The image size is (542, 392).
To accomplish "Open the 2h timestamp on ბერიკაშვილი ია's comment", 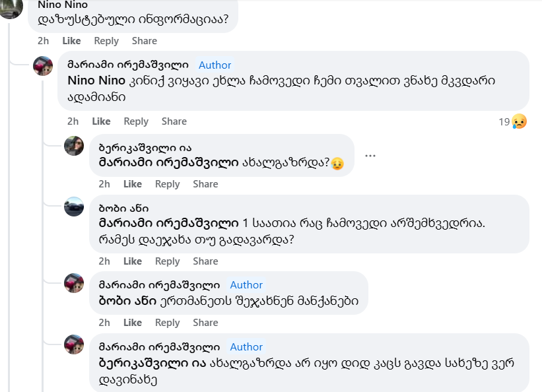I will pos(104,184).
